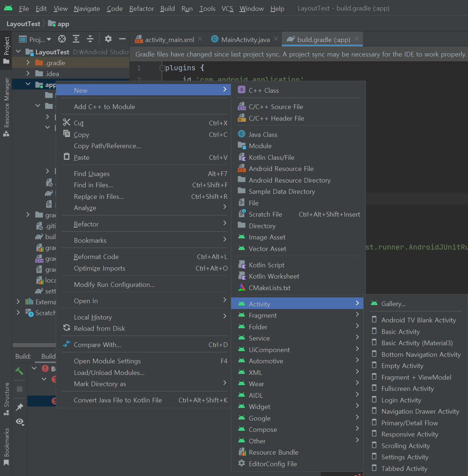Choose Scrolling Activity

point(416,446)
